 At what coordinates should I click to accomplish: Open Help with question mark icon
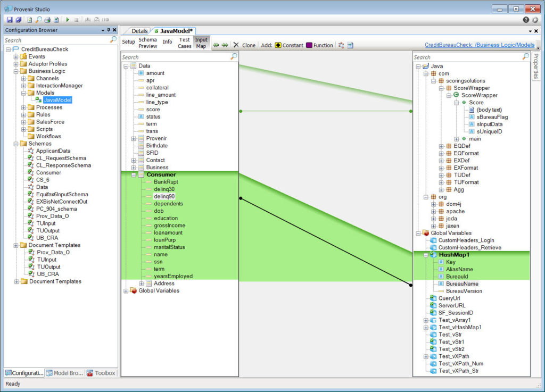(526, 20)
